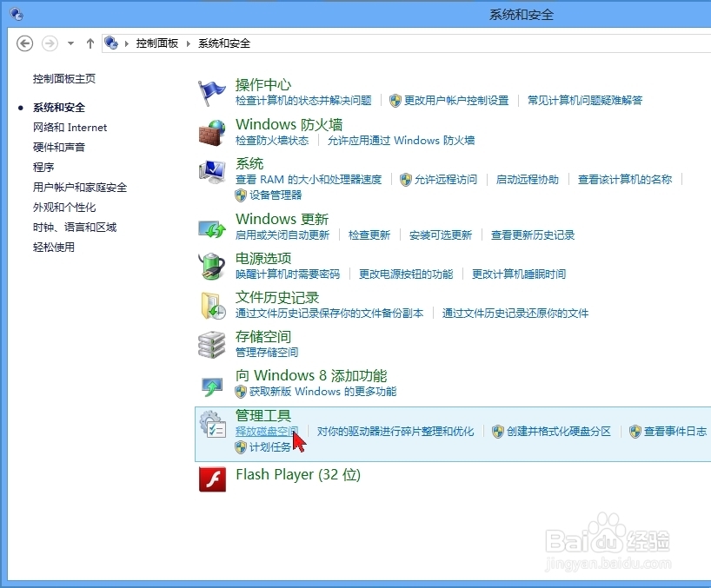Open 网络和 Internet category

pos(70,128)
